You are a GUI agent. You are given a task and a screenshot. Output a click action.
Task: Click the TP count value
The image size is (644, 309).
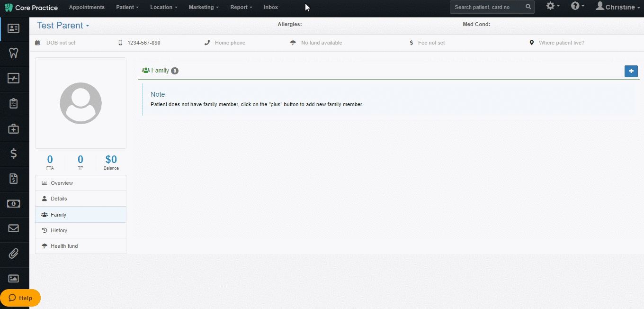tap(80, 159)
